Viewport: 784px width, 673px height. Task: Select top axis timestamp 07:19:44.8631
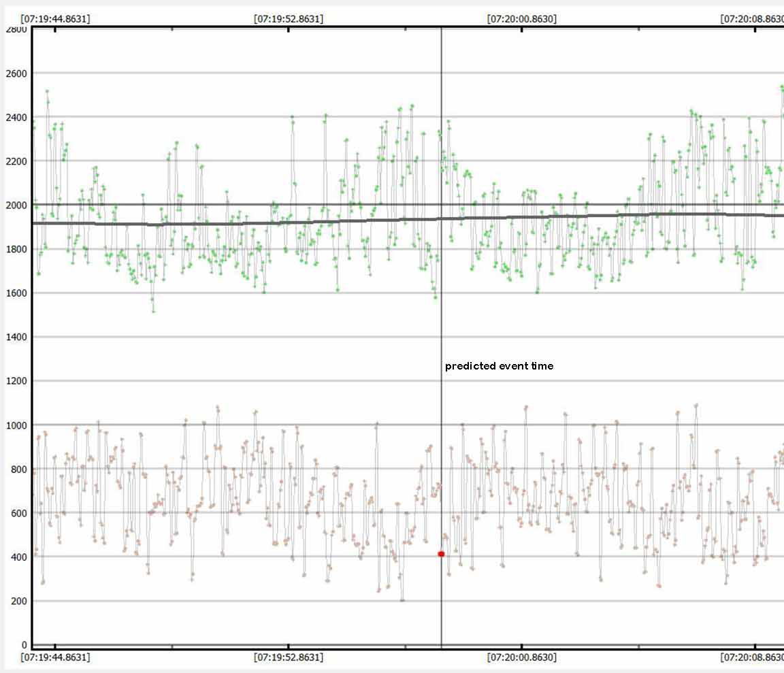[55, 19]
